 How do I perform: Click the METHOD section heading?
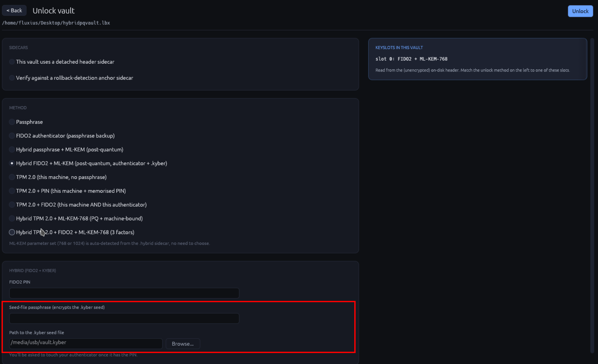coord(18,108)
